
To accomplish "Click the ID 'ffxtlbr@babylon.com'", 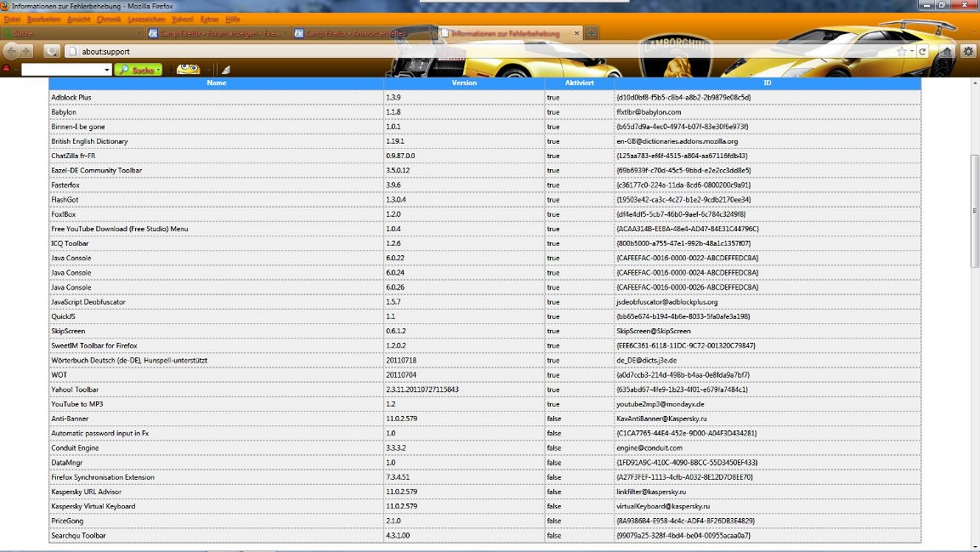I will pos(648,112).
